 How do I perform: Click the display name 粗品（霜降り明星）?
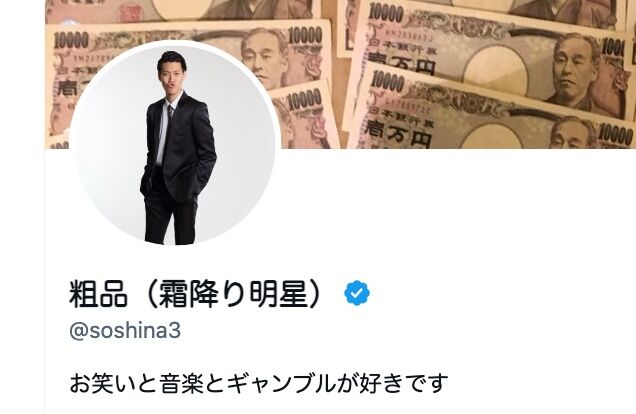197,294
